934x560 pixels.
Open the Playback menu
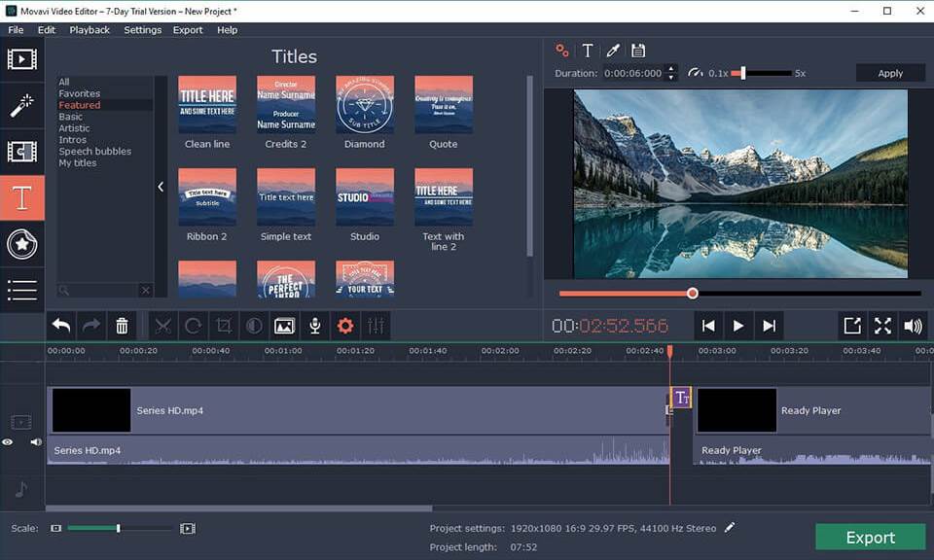90,30
